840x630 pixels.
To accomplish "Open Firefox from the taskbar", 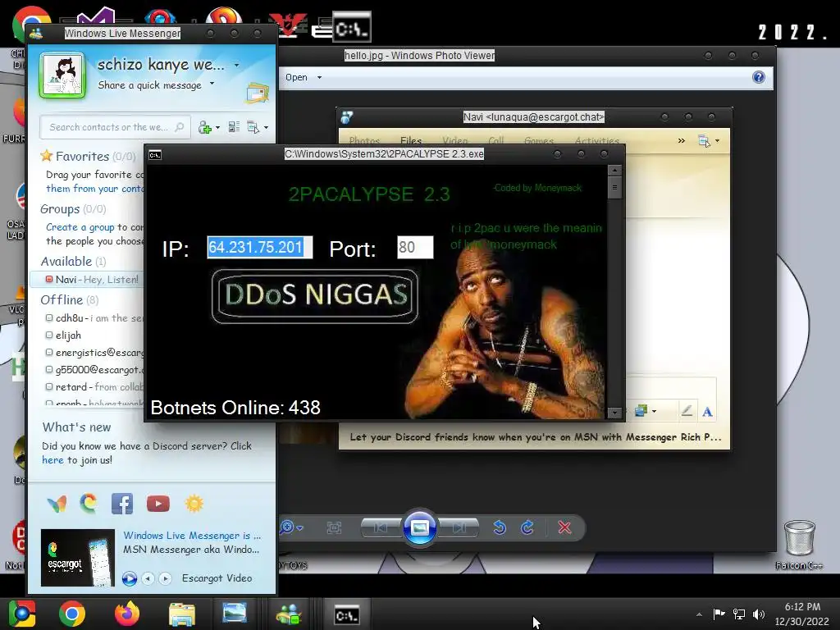I will tap(127, 614).
